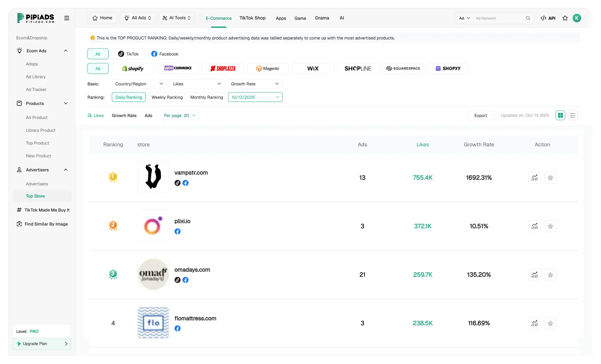Screen dimensions: 601x364
Task: Select the Weekly Ranking tab
Action: pos(167,97)
